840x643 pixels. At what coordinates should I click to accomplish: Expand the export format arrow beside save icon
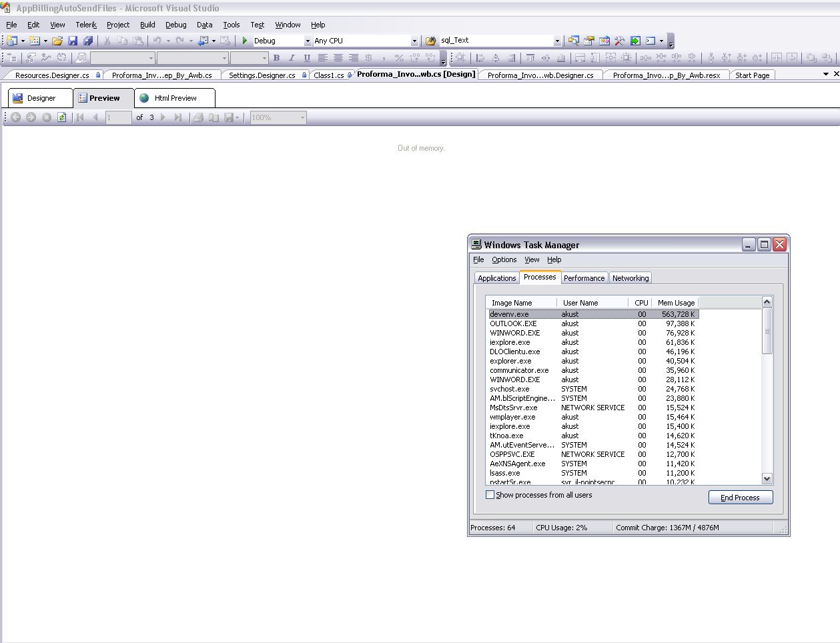coord(237,117)
